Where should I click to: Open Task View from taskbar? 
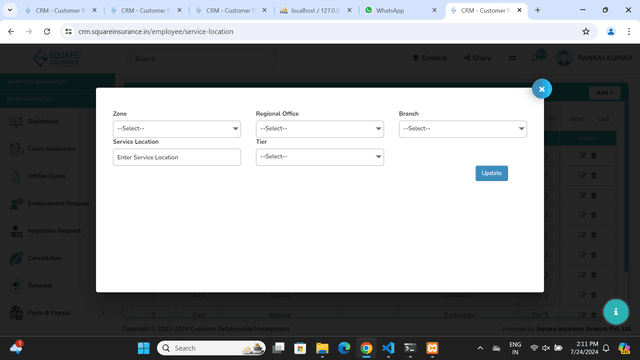278,348
